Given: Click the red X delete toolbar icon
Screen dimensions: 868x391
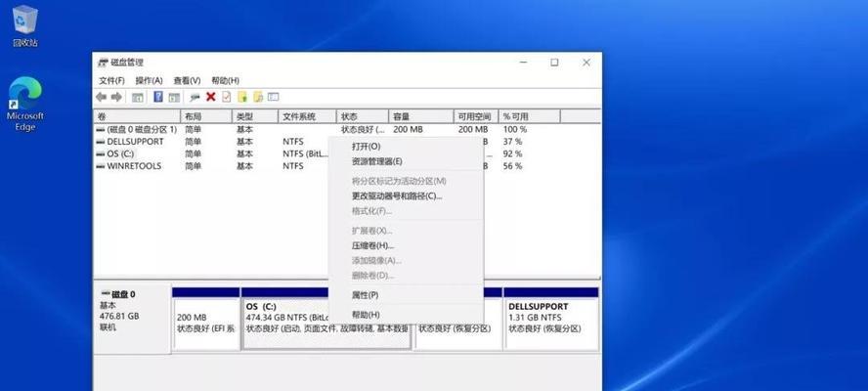Looking at the screenshot, I should (210, 97).
